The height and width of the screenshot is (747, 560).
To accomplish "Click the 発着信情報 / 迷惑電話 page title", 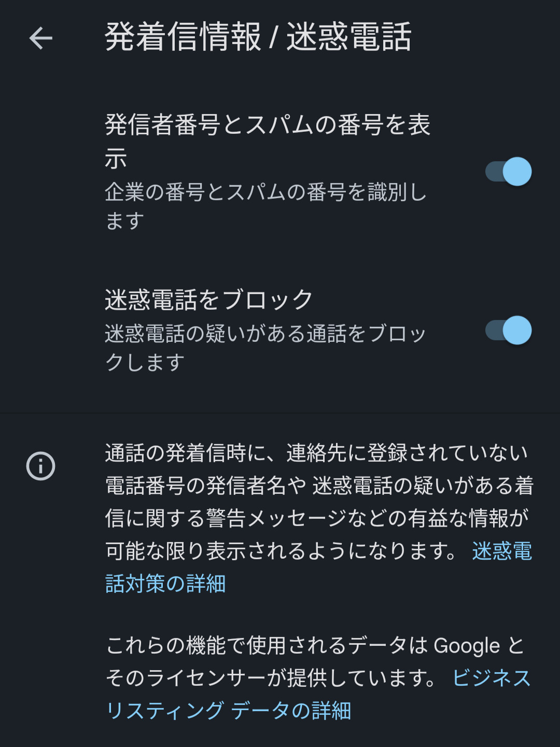I will (258, 37).
